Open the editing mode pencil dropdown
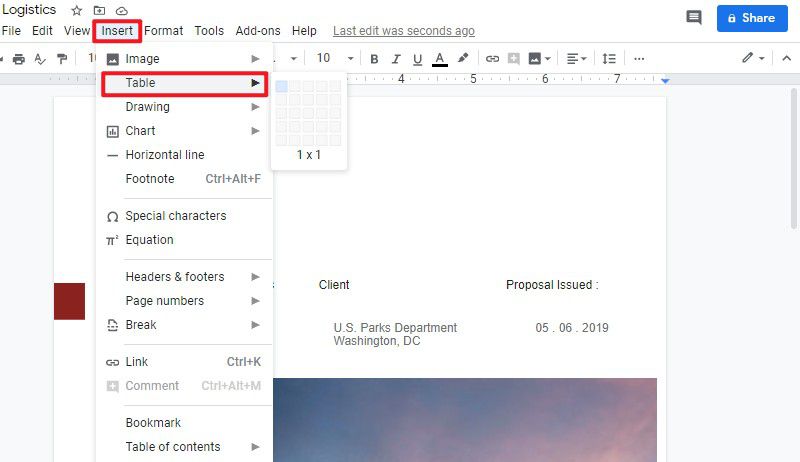The width and height of the screenshot is (800, 462). (753, 58)
